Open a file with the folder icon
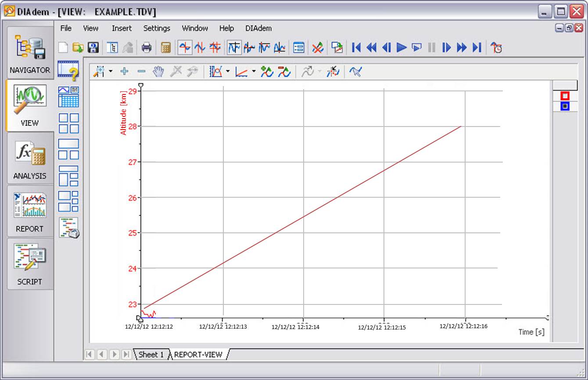The height and width of the screenshot is (380, 588). [78, 47]
